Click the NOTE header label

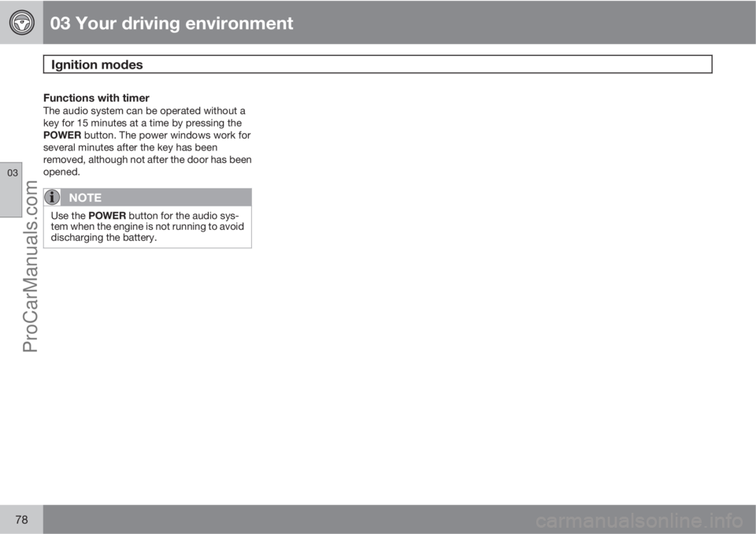[x=85, y=198]
